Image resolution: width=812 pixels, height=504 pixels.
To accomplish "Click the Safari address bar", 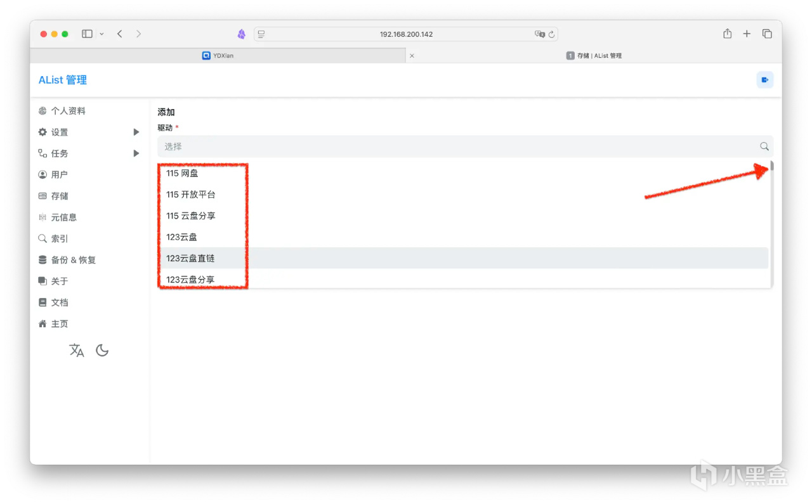I will click(406, 34).
